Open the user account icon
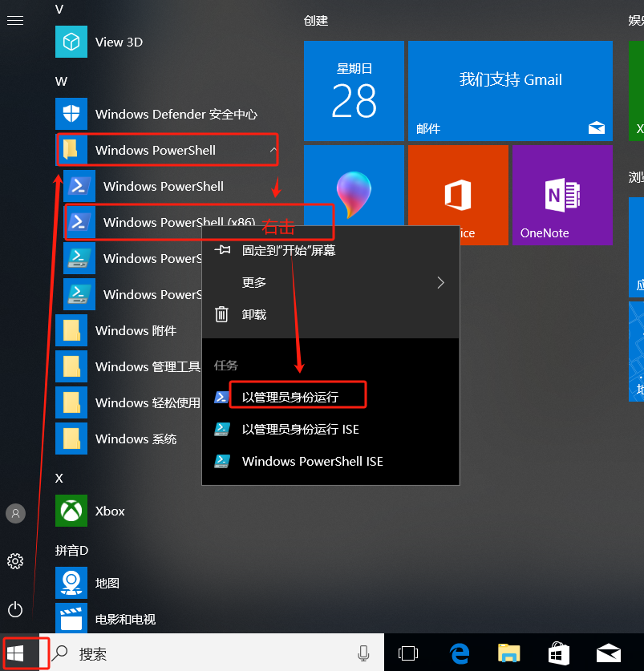The image size is (644, 671). 15,513
